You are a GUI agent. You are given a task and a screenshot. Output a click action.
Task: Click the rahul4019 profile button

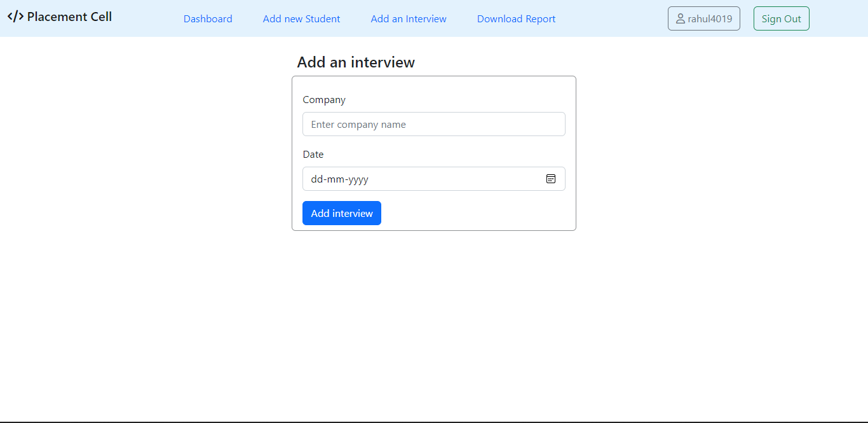pyautogui.click(x=704, y=18)
